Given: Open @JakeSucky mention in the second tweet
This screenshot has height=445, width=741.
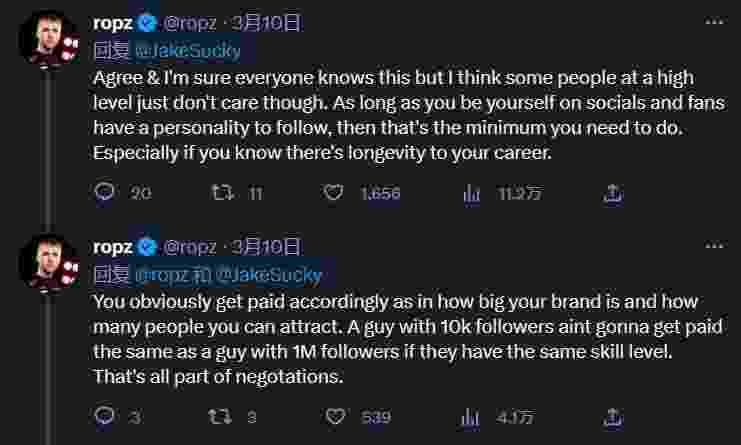Looking at the screenshot, I should point(268,273).
